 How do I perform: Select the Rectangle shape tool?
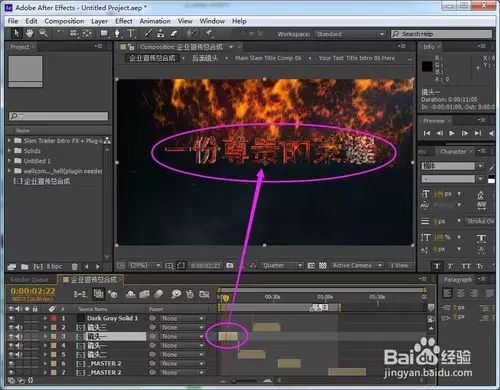coord(104,33)
